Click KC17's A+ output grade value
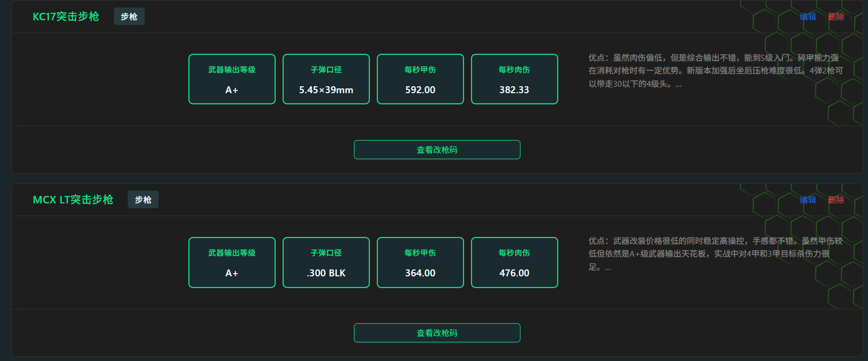 [232, 90]
